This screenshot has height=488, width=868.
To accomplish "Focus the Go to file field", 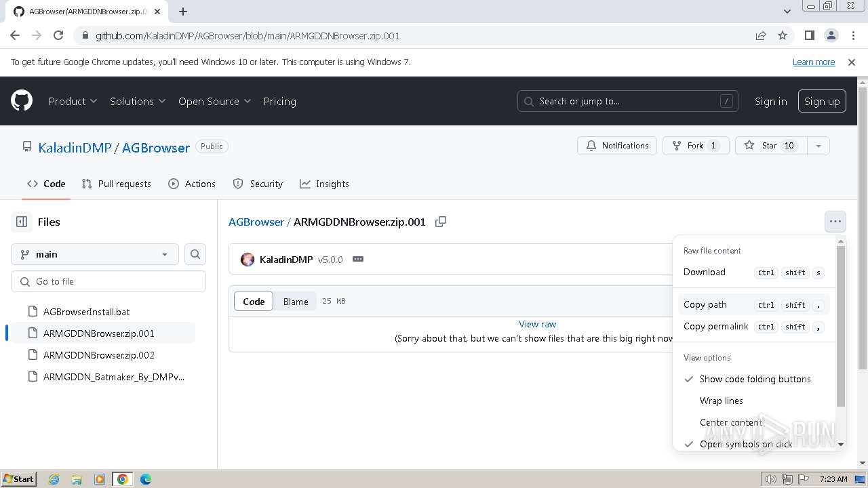I will pos(108,281).
